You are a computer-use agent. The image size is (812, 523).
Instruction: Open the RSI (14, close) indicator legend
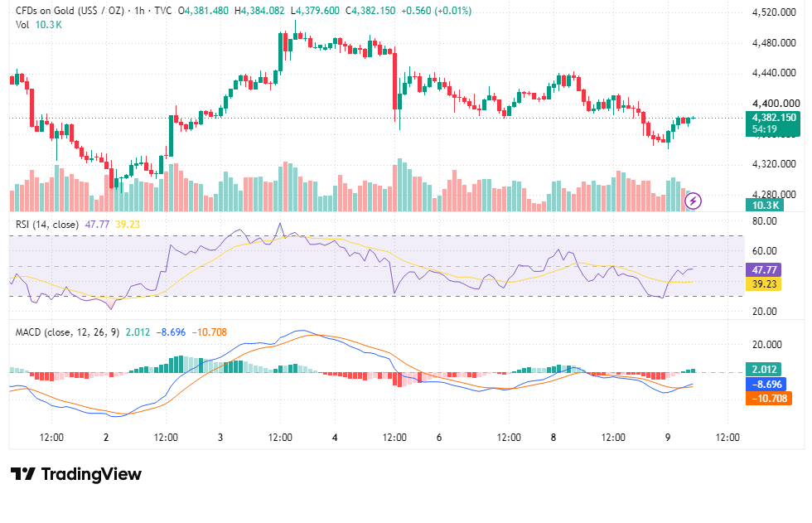click(47, 225)
